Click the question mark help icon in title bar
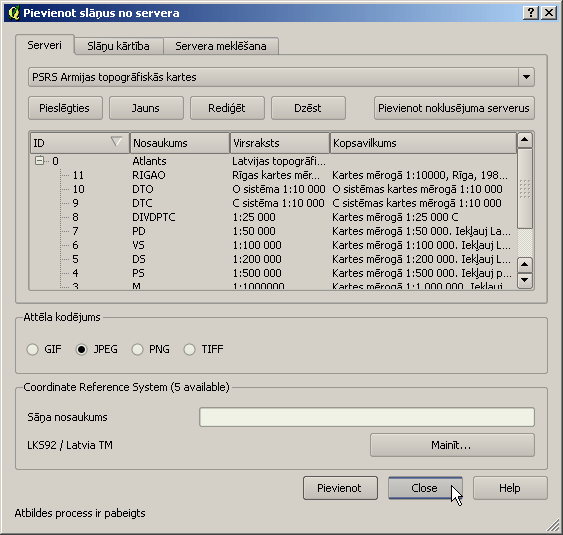Viewport: 563px width, 535px height. [531, 13]
